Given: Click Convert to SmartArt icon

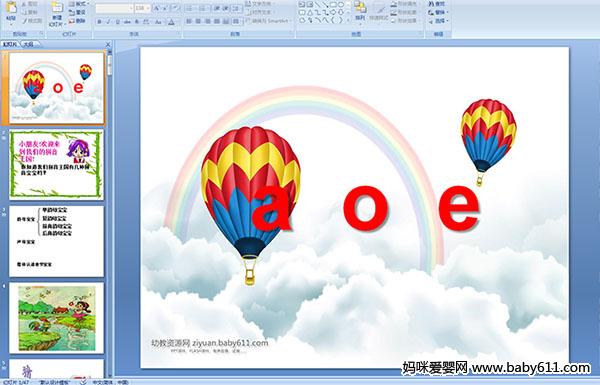Looking at the screenshot, I should (x=248, y=21).
